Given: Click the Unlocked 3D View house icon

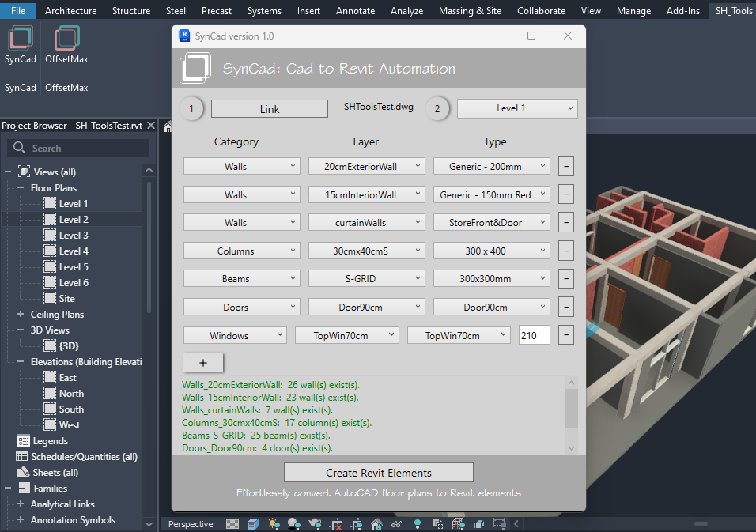Looking at the screenshot, I should [376, 524].
